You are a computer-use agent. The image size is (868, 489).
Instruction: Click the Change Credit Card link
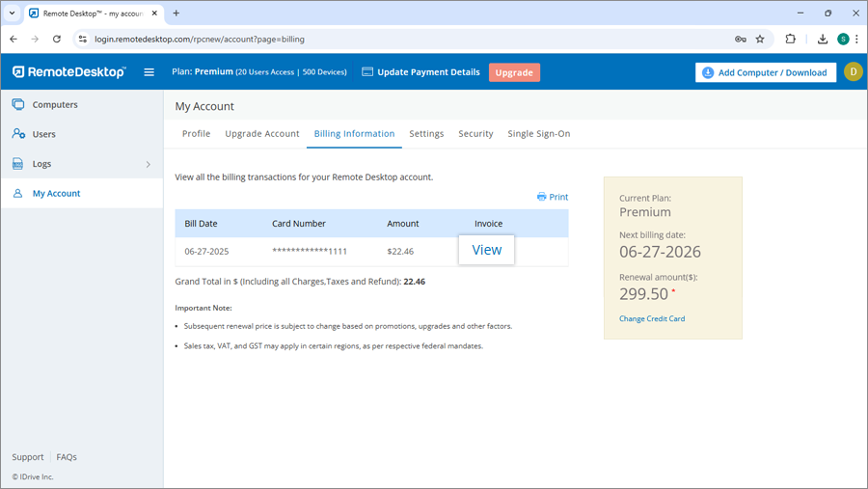coord(652,318)
